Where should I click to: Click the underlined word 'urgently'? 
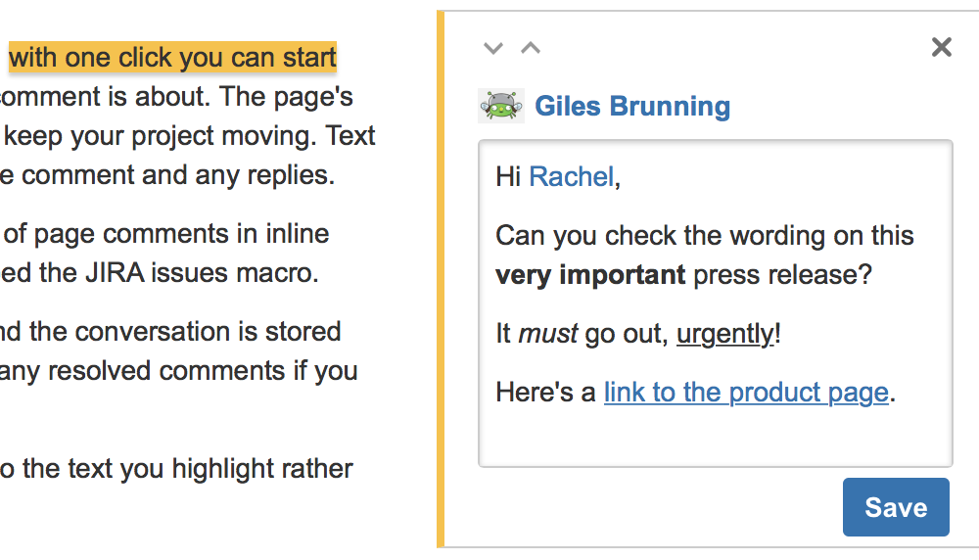coord(725,334)
